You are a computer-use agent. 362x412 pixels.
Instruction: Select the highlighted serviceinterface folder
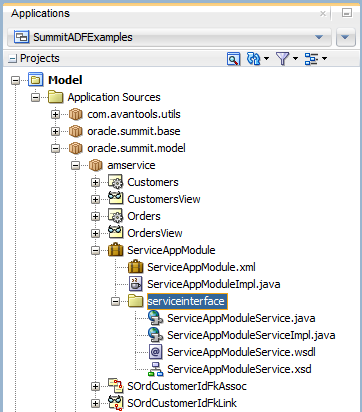[187, 301]
